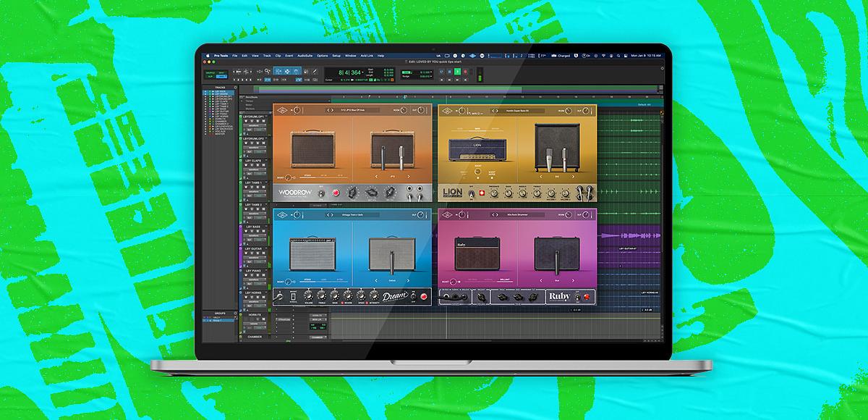Open the AudioSuite menu
The width and height of the screenshot is (868, 420).
tap(305, 56)
